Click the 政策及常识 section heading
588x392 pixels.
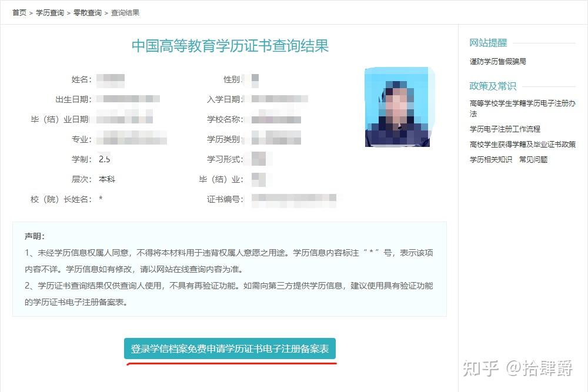493,86
